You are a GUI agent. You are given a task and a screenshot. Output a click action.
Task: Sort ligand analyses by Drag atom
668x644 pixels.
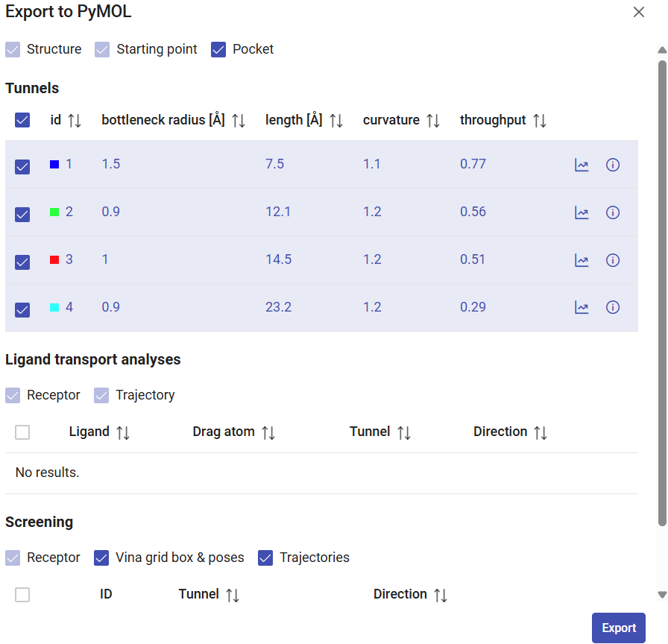[268, 433]
